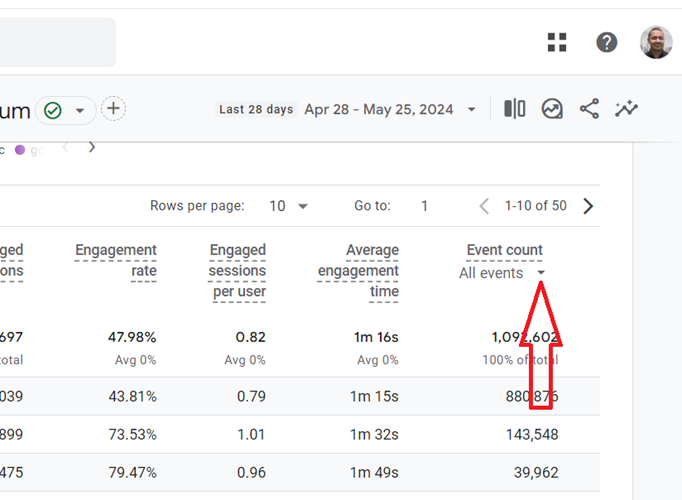Open the edit comparisons columns icon
Image resolution: width=682 pixels, height=500 pixels.
(x=515, y=109)
